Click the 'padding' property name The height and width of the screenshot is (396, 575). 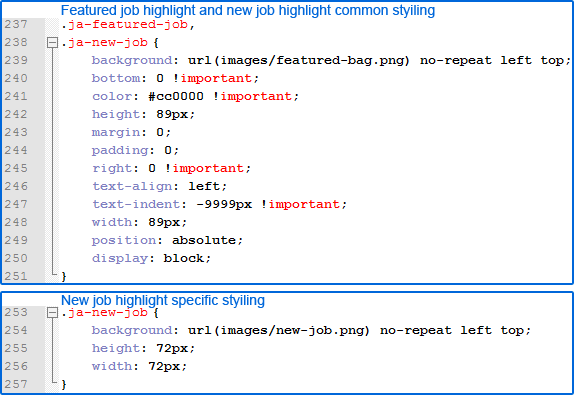[x=120, y=151]
